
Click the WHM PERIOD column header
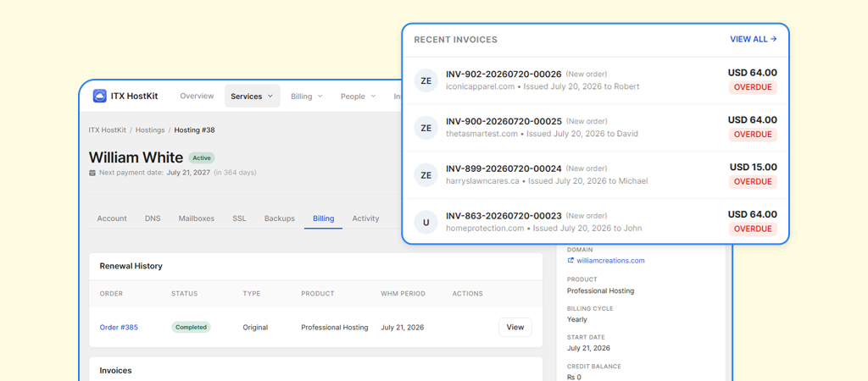tap(403, 294)
